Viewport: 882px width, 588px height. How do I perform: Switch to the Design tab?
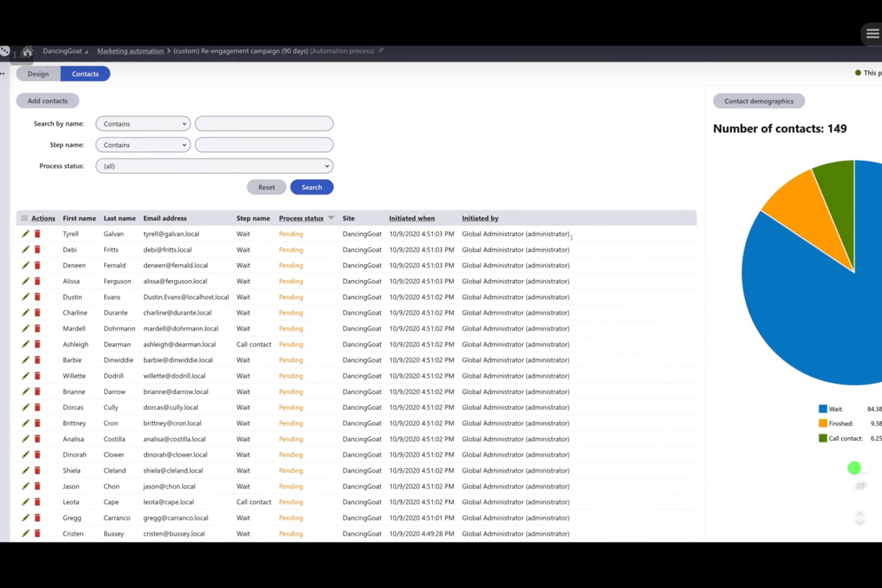coord(38,73)
